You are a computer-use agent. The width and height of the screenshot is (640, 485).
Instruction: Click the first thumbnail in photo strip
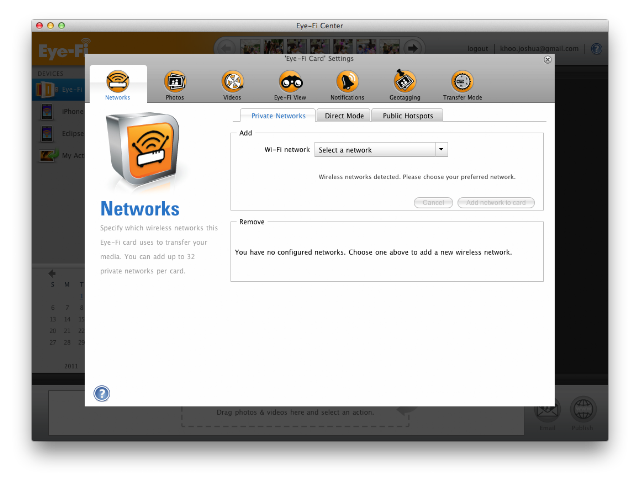(x=251, y=48)
